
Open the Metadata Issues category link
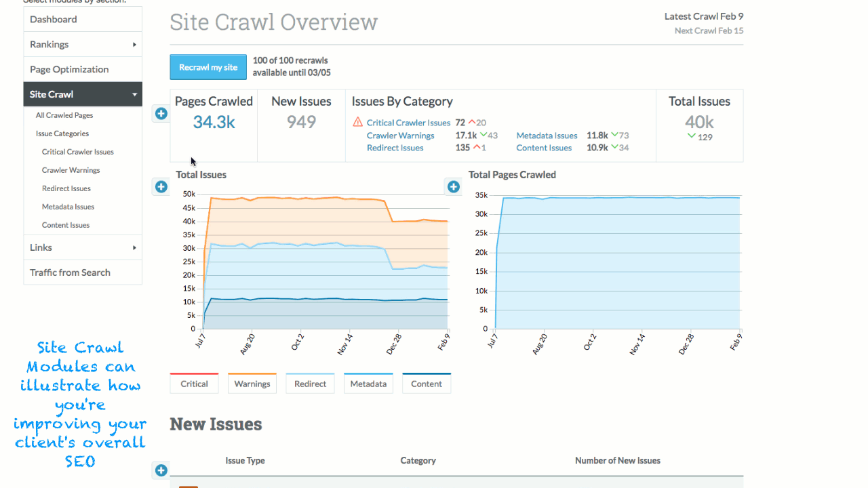(x=547, y=136)
